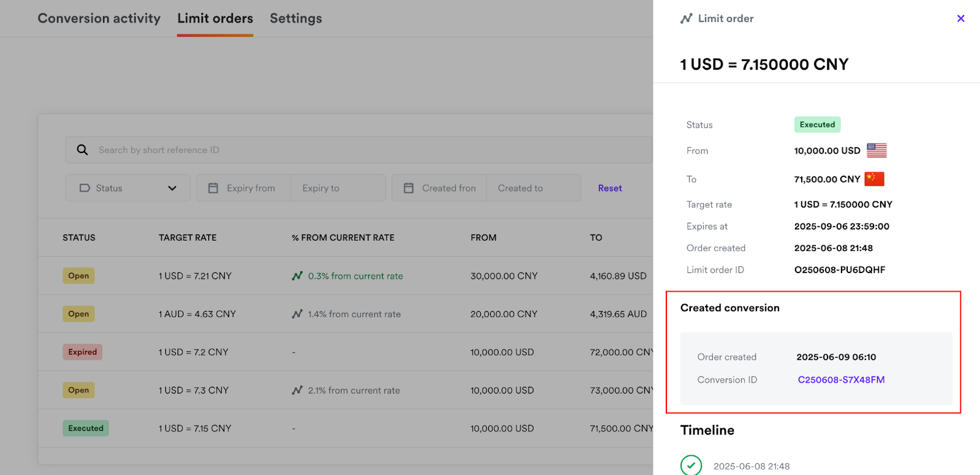Select the Limit orders tab
The image size is (980, 475).
[215, 18]
